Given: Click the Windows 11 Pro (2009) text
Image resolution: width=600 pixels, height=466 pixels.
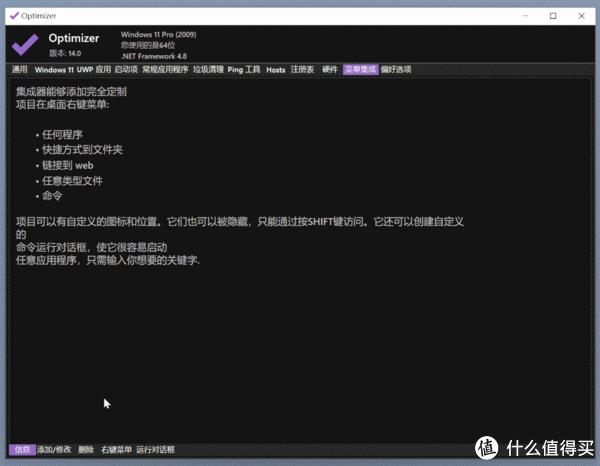Looking at the screenshot, I should coord(159,34).
